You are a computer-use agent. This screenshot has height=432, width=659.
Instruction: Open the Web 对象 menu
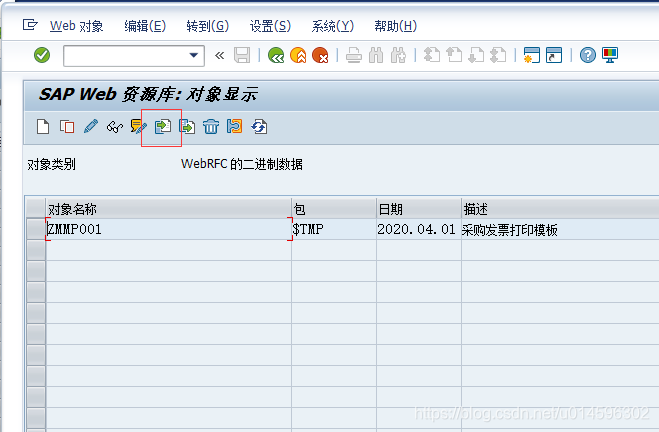(76, 26)
